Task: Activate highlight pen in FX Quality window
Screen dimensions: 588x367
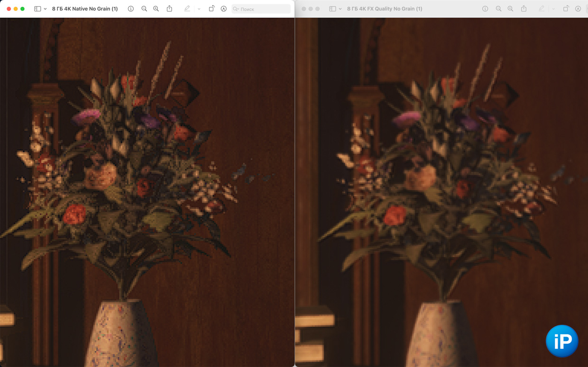Action: (542, 9)
